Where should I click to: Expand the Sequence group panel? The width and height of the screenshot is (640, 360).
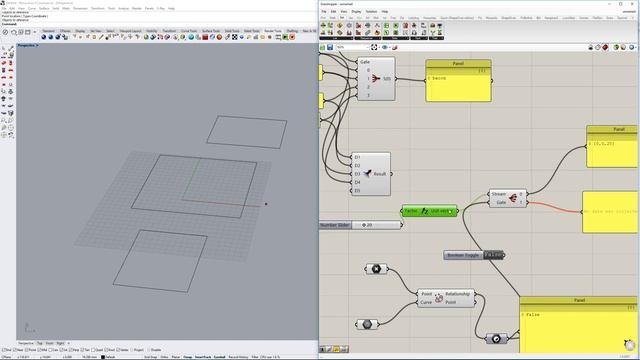[367, 38]
